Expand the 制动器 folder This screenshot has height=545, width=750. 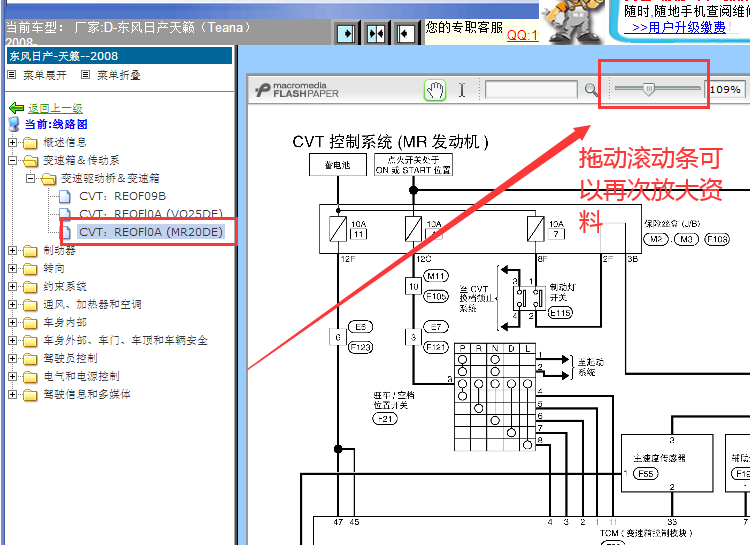tap(13, 250)
